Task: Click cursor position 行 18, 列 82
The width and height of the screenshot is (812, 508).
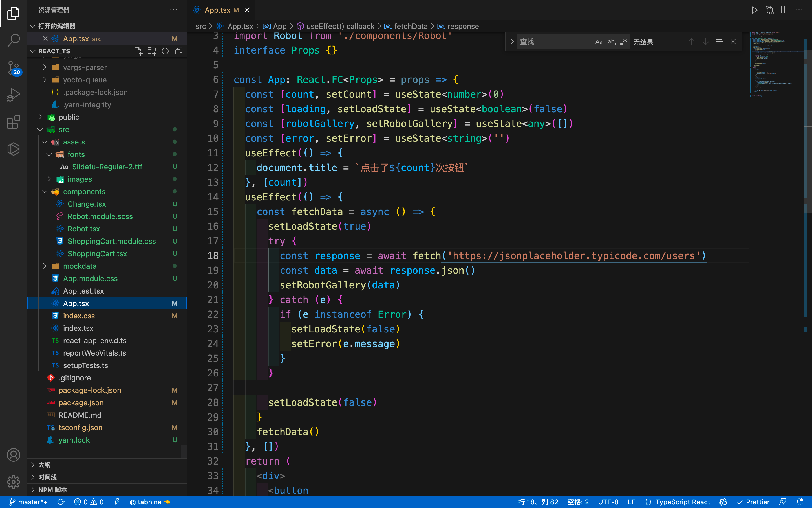Action: [538, 502]
